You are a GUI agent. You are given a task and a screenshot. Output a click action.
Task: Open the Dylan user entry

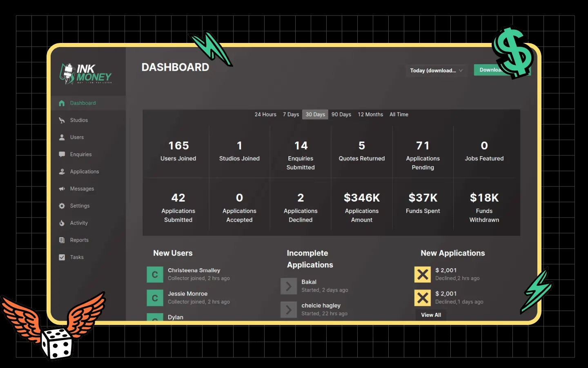pos(176,317)
